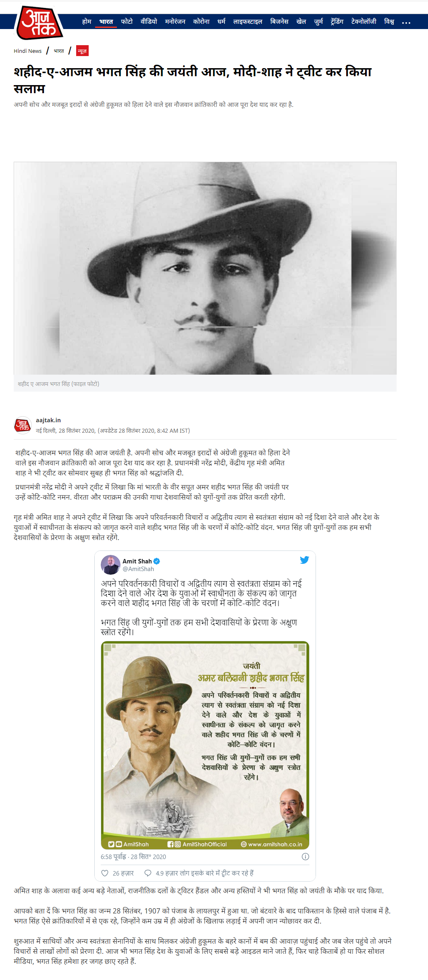428x980 pixels.
Task: Click the Bhagat Singh main article photo
Action: click(x=205, y=268)
